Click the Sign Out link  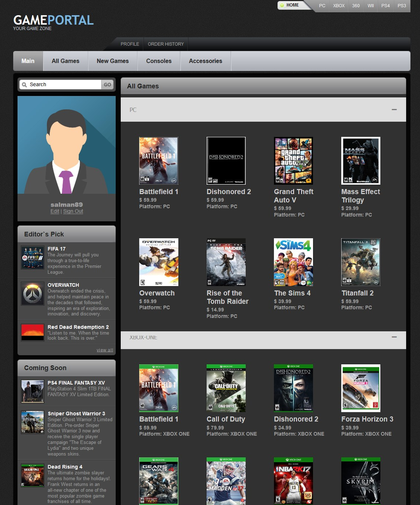click(x=73, y=211)
